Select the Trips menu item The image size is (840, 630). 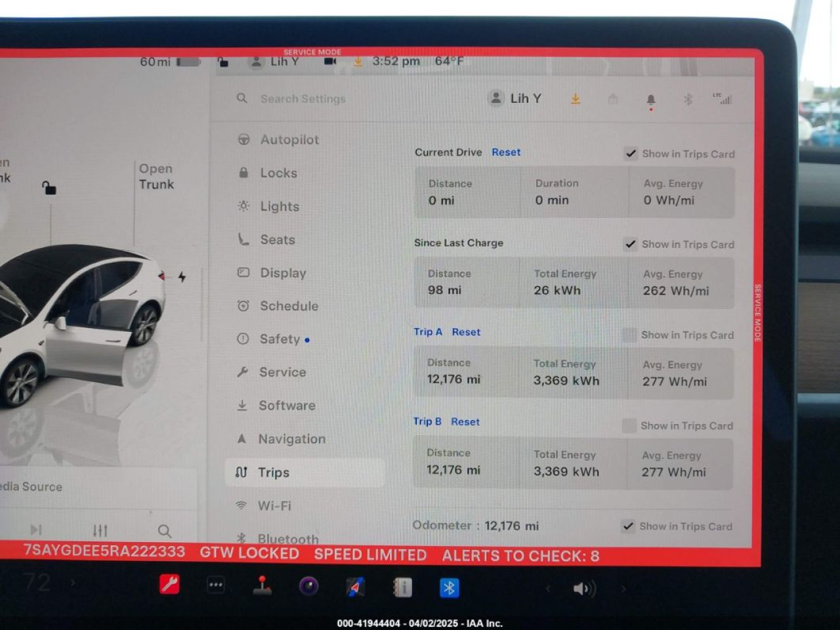[x=304, y=472]
